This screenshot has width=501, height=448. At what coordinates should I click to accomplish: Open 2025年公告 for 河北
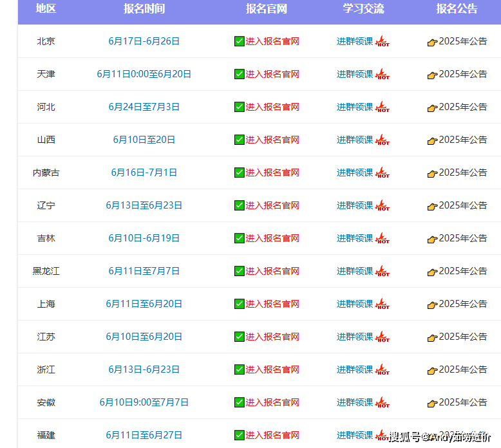pos(463,107)
